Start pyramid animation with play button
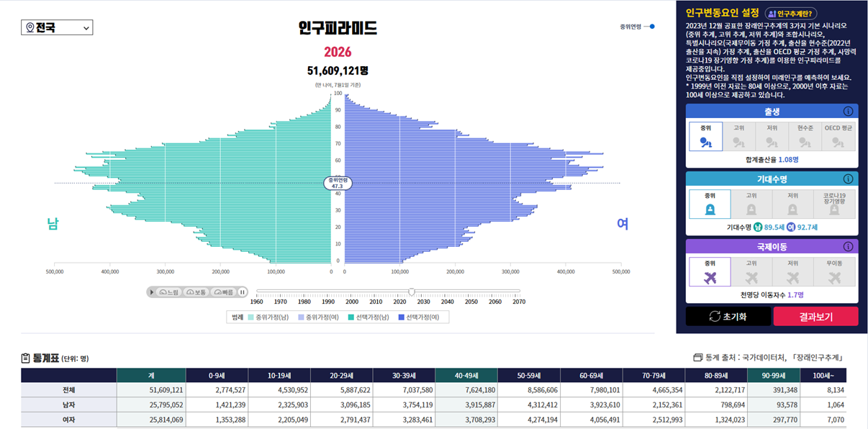Viewport: 868px width, 429px height. (152, 292)
